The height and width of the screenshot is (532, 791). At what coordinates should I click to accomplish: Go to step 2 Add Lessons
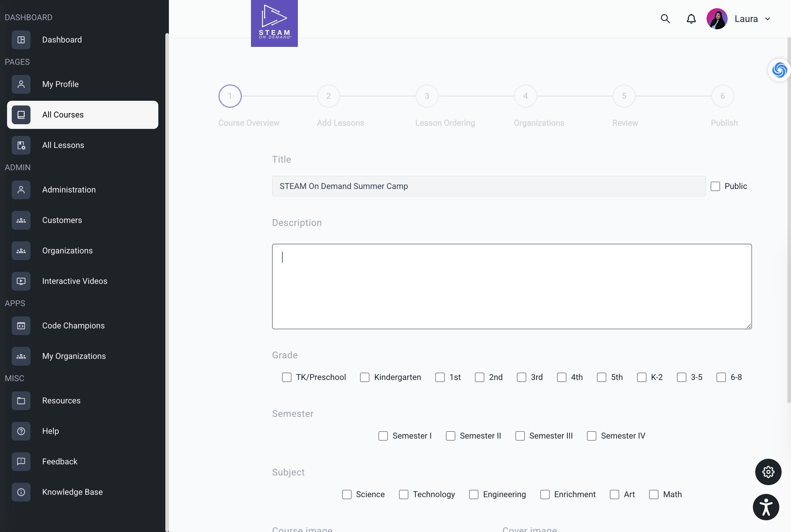(328, 96)
